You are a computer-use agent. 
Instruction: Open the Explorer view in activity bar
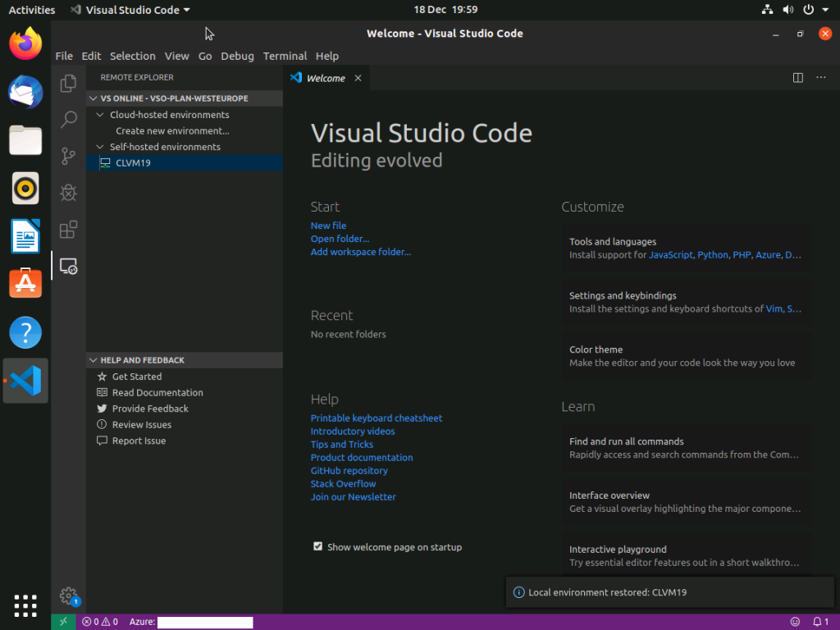tap(69, 83)
